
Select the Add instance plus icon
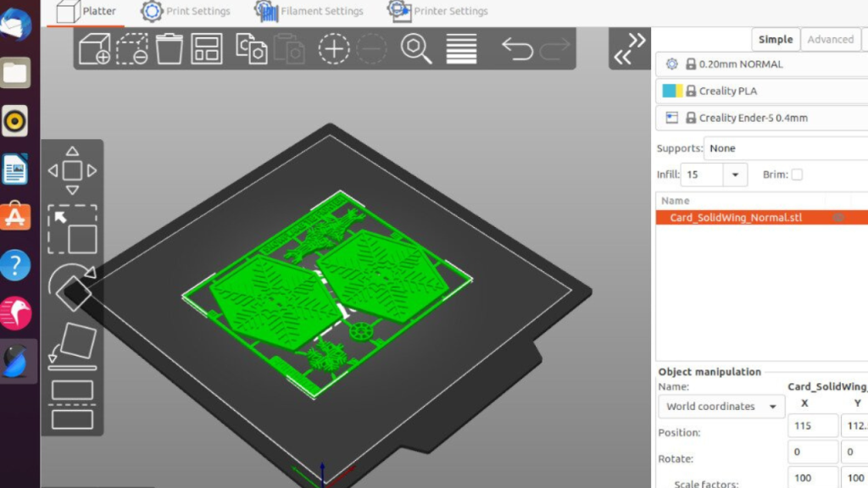[334, 48]
